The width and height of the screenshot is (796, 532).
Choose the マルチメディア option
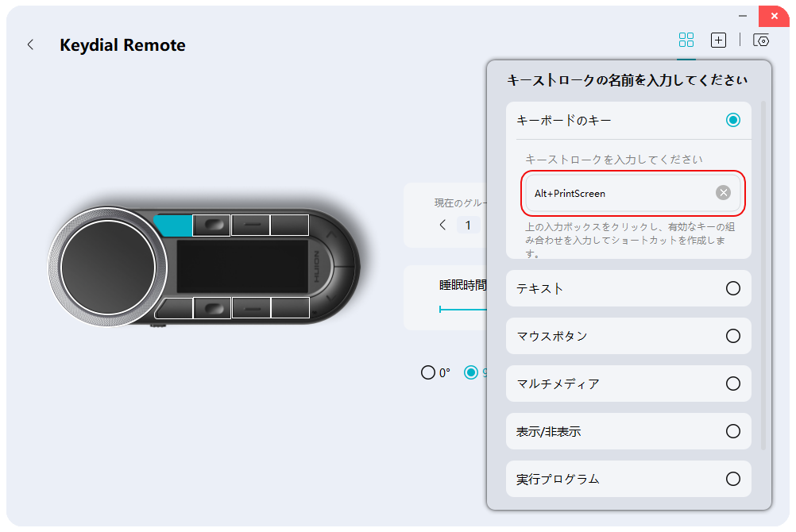(628, 384)
